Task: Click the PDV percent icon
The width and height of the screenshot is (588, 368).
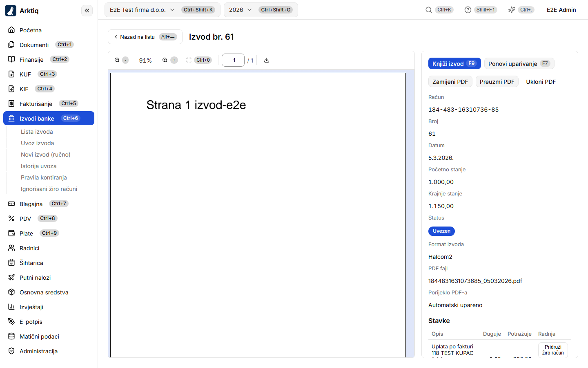Action: pyautogui.click(x=11, y=218)
